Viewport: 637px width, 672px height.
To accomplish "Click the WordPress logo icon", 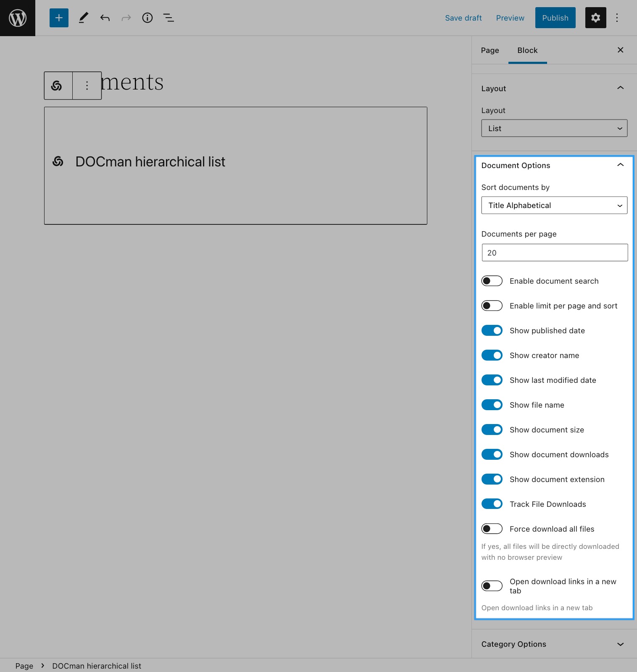I will click(x=18, y=18).
